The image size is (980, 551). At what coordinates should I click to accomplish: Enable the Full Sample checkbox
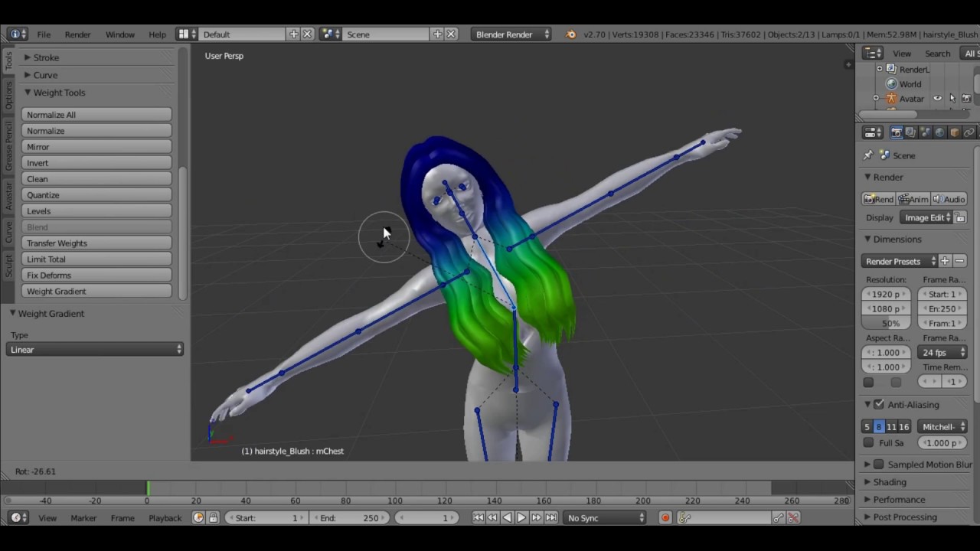point(868,443)
